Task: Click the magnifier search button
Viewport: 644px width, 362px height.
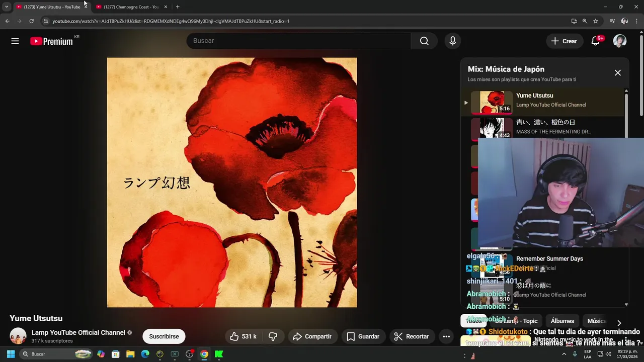Action: [424, 41]
